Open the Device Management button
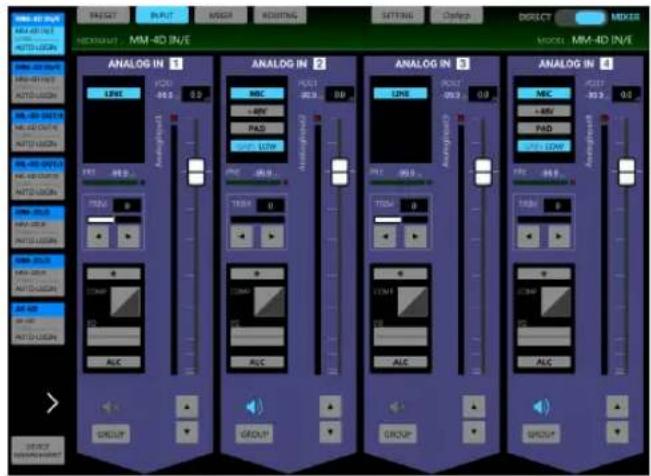This screenshot has height=476, width=651. pos(38,450)
